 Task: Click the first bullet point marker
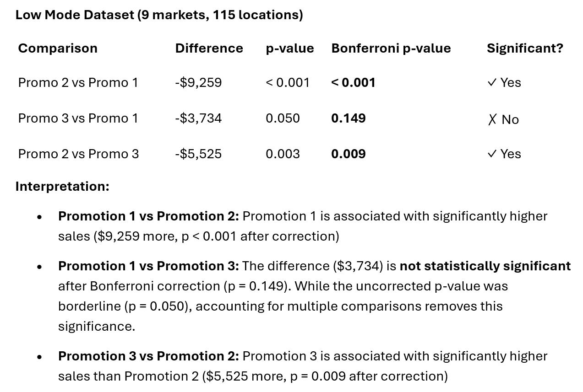coord(40,217)
